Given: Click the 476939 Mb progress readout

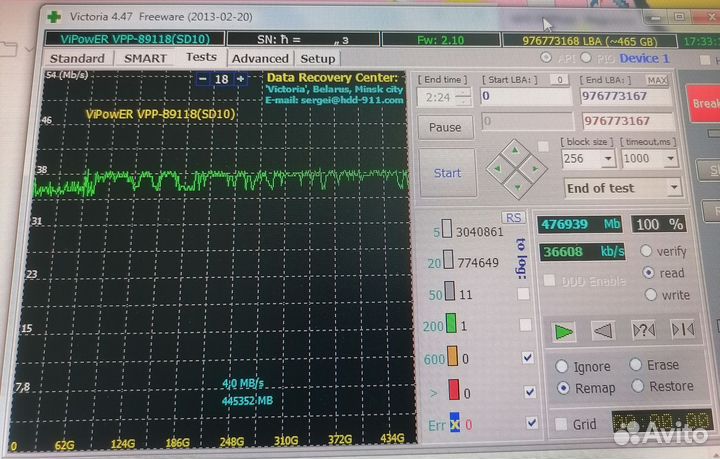Looking at the screenshot, I should (580, 224).
